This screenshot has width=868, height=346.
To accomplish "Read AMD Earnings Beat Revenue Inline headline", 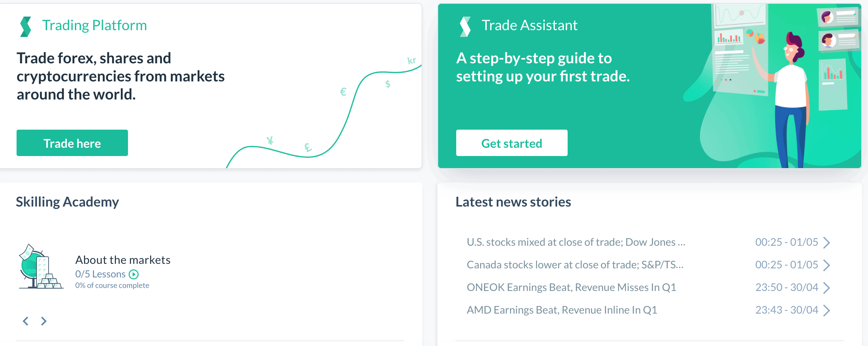I will (x=562, y=310).
